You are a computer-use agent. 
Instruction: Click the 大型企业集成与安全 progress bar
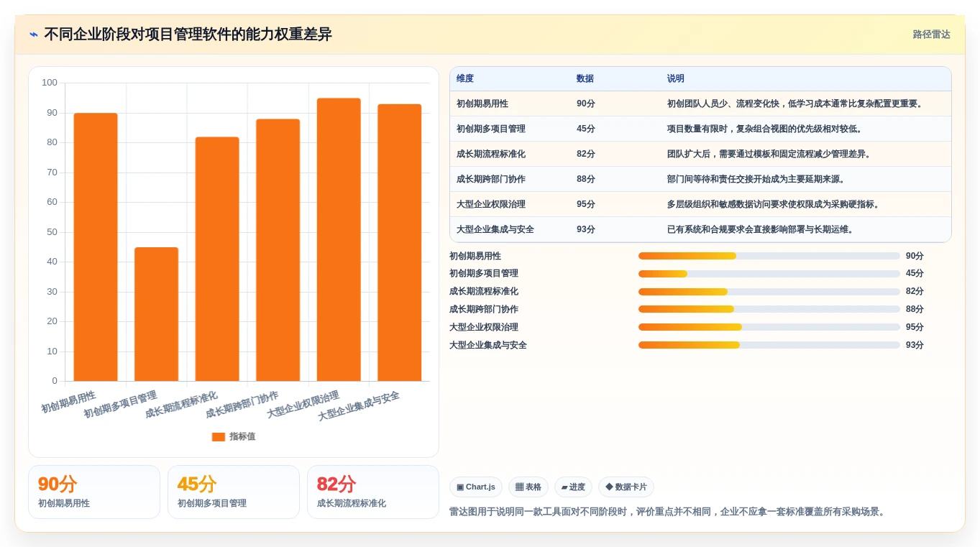769,345
